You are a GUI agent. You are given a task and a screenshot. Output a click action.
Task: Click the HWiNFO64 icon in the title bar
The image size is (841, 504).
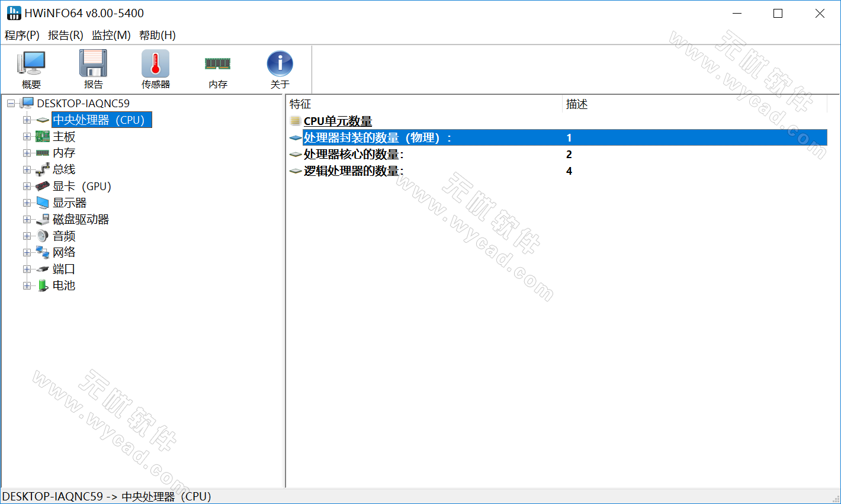tap(13, 12)
